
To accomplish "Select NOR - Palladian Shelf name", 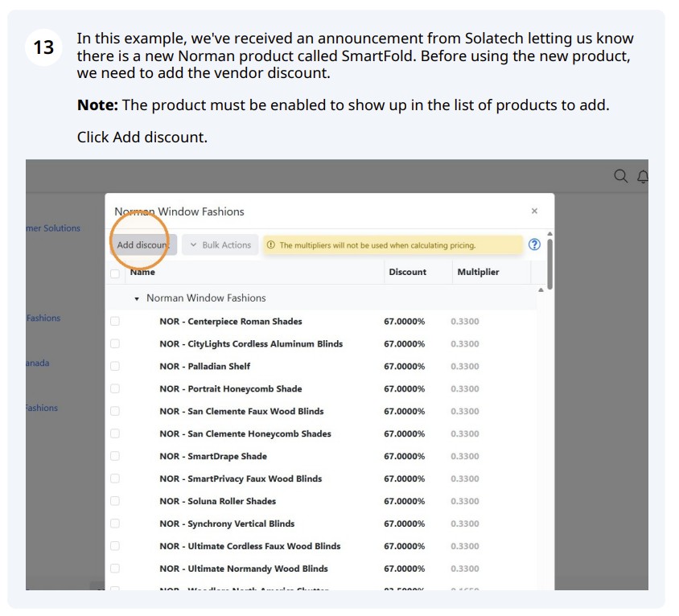I will point(205,366).
